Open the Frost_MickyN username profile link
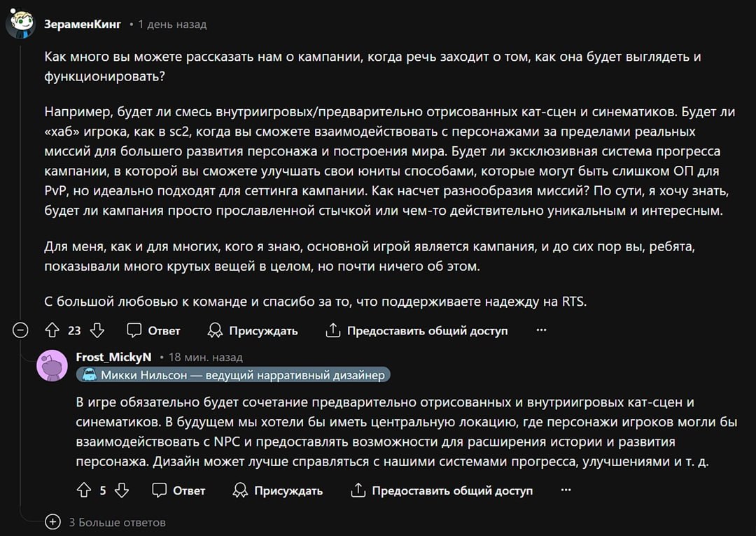The width and height of the screenshot is (756, 536). tap(113, 357)
